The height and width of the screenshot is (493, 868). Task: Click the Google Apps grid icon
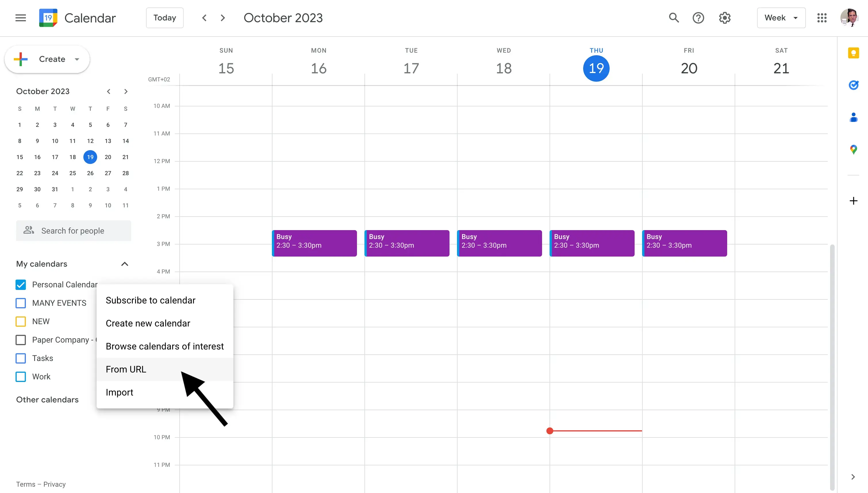coord(822,17)
